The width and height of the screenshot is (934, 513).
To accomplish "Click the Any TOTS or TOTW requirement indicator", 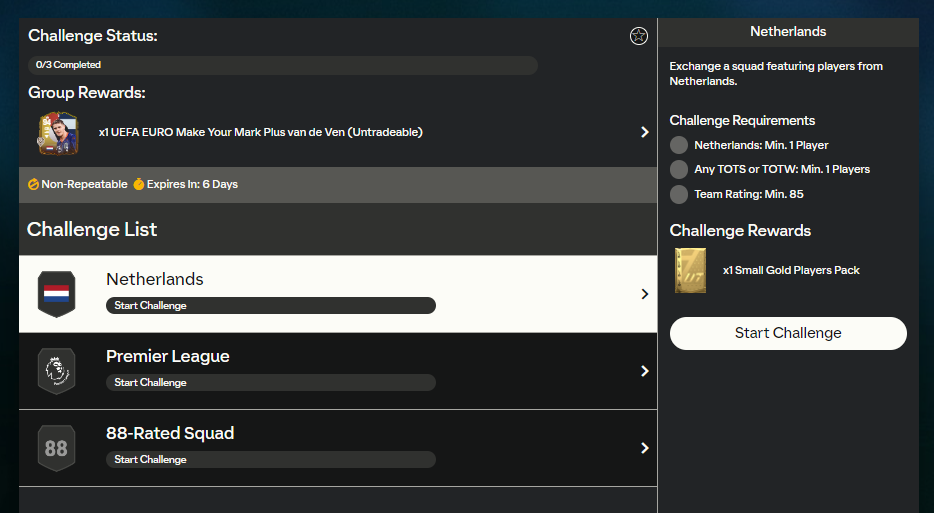I will pyautogui.click(x=679, y=169).
